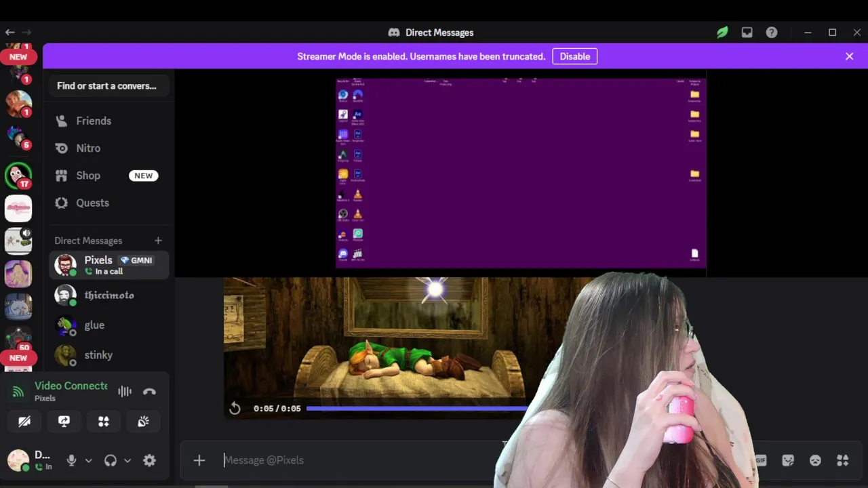This screenshot has width=868, height=488.
Task: Expand headphone output options arrow
Action: pos(127,460)
